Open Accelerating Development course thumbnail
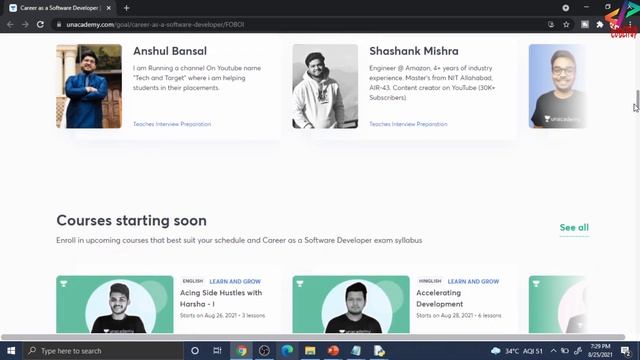This screenshot has width=640, height=360. point(351,304)
